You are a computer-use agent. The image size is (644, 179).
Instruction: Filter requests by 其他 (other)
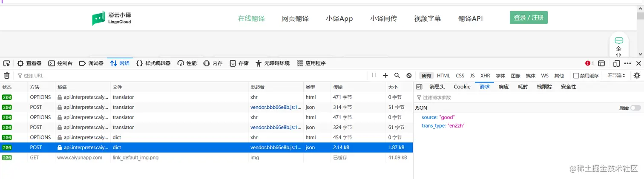559,76
